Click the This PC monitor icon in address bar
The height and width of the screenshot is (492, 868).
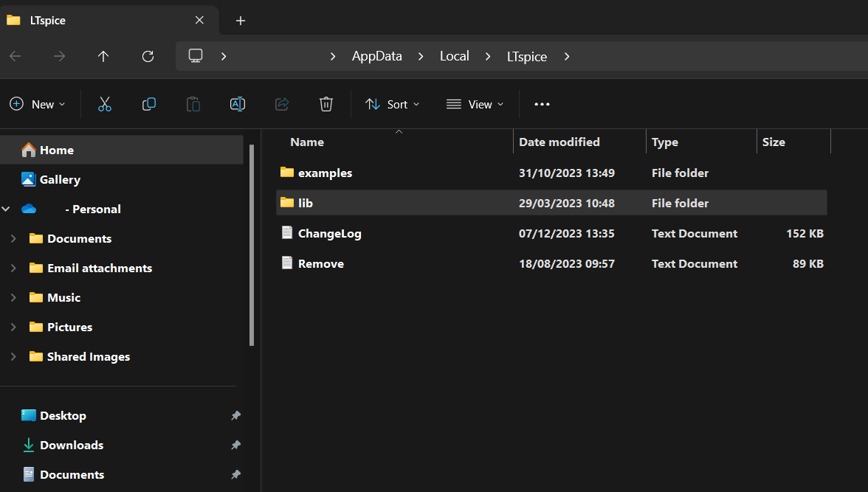click(196, 56)
